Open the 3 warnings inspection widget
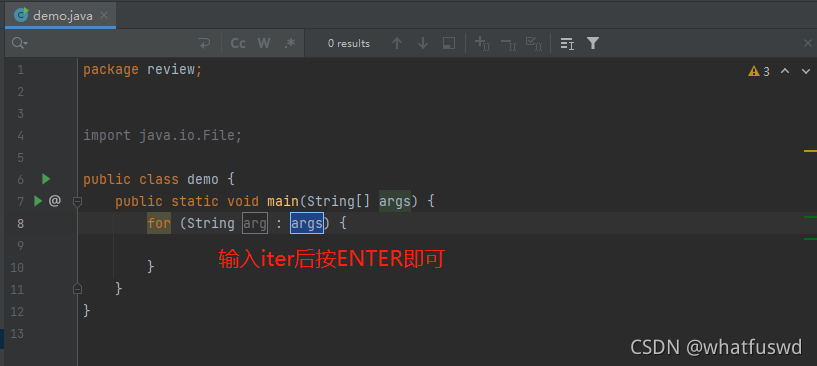 click(759, 71)
